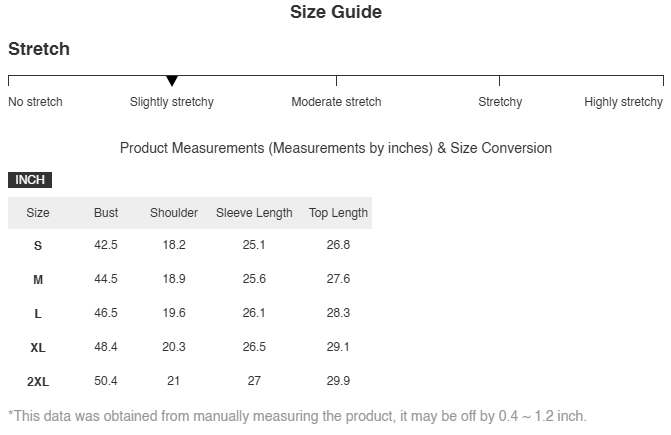Click the black stretch level marker triangle

tap(172, 81)
